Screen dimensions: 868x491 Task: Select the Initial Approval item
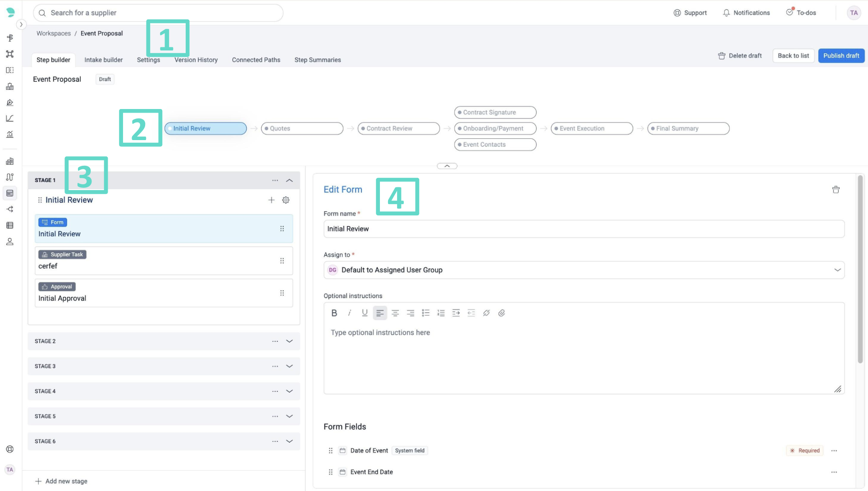pos(164,293)
